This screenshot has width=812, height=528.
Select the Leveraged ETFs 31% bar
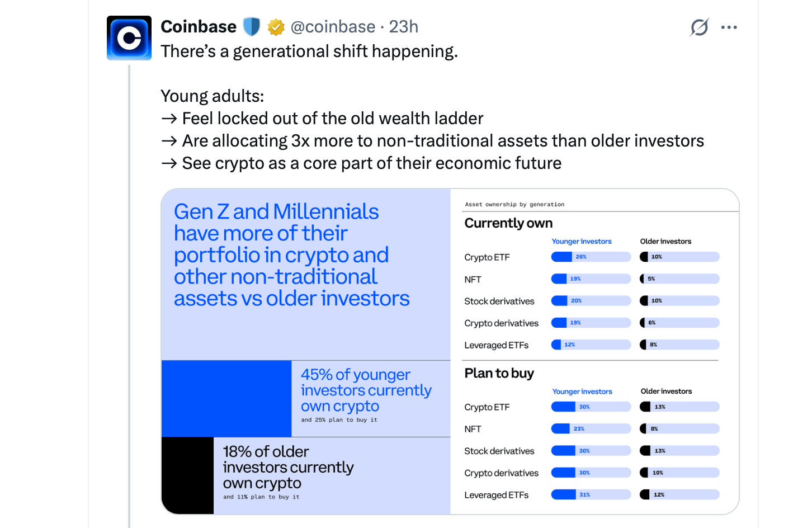pos(591,494)
